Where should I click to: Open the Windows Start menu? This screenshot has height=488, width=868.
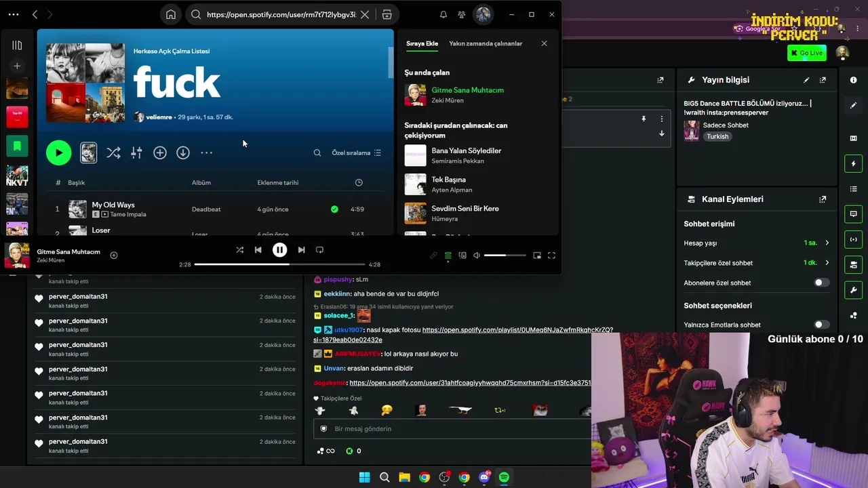(x=364, y=477)
